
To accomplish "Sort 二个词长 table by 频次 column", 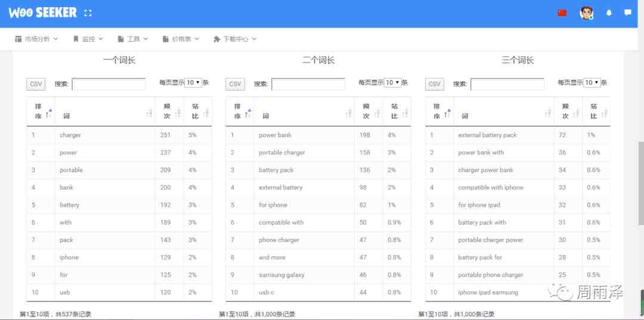I will tap(369, 111).
